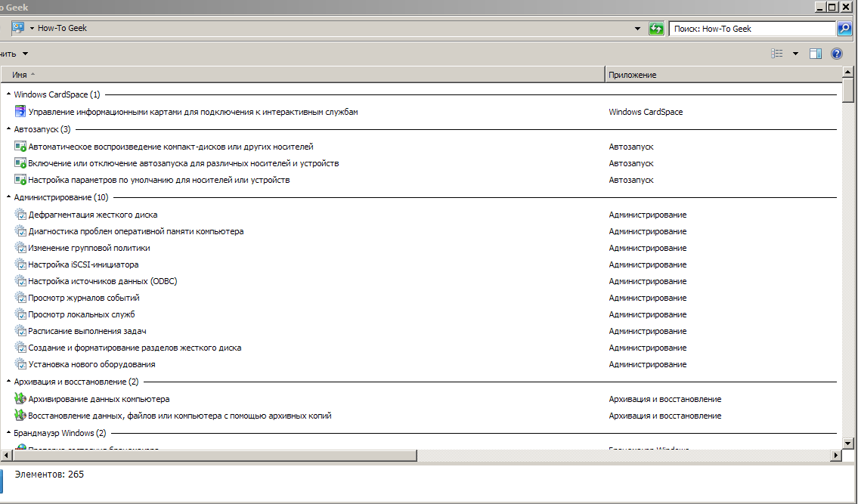Open the view options dropdown arrow

click(795, 54)
